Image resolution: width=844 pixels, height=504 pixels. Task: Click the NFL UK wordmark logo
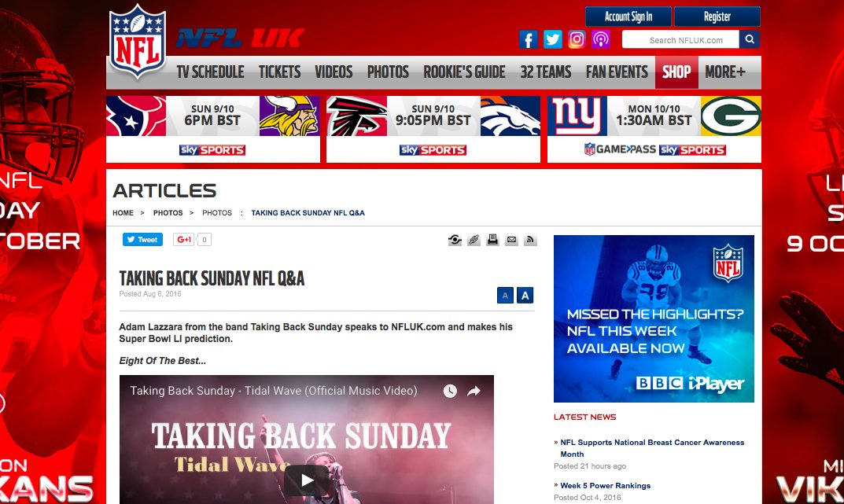[241, 39]
